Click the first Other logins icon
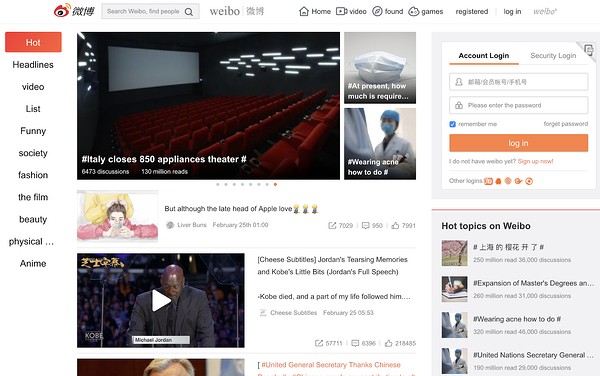 tap(488, 181)
